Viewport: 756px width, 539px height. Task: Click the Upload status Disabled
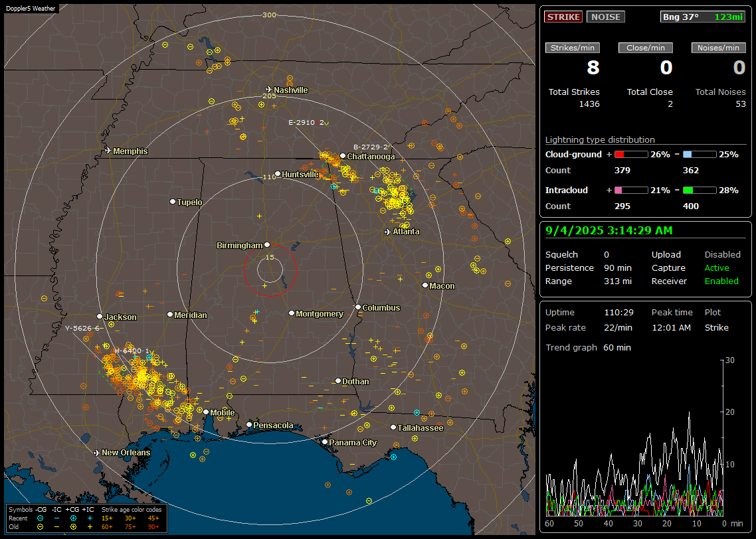[x=722, y=255]
